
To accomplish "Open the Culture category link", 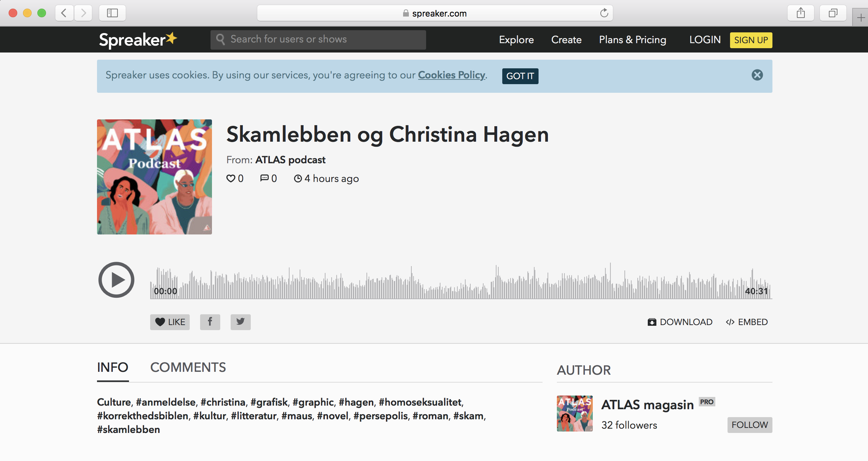I will coord(114,402).
